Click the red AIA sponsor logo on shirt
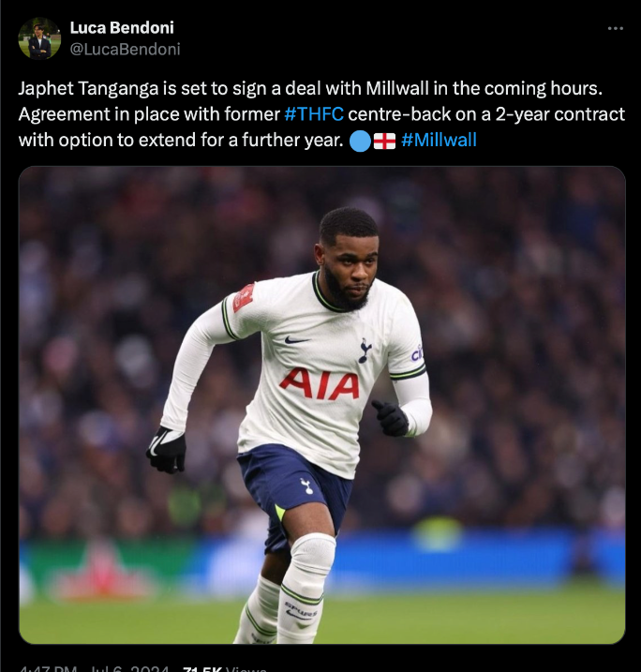 pos(320,383)
